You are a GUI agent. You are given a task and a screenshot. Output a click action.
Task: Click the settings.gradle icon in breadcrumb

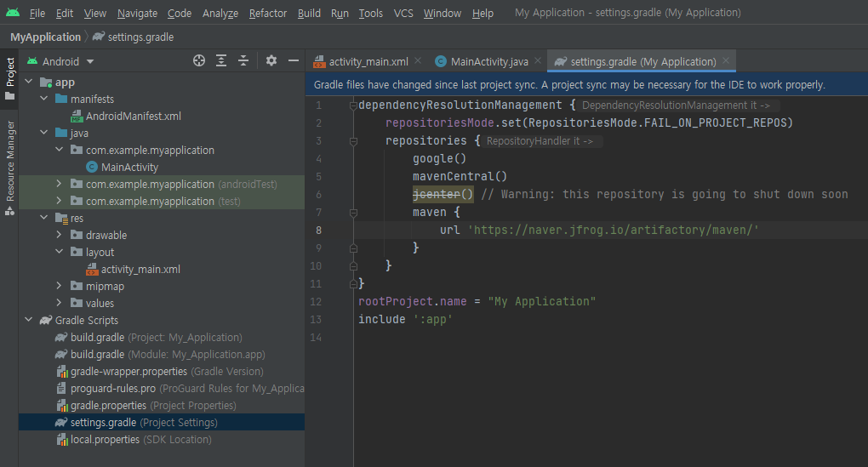point(99,37)
